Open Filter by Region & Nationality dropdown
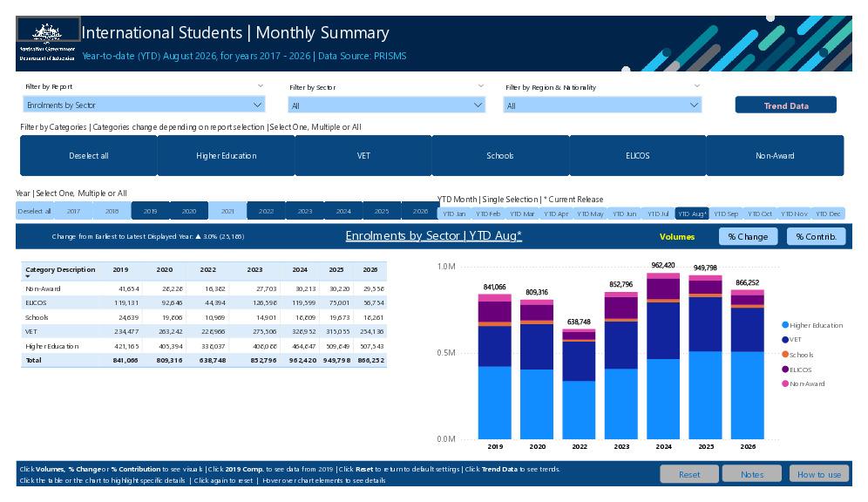 pyautogui.click(x=602, y=105)
